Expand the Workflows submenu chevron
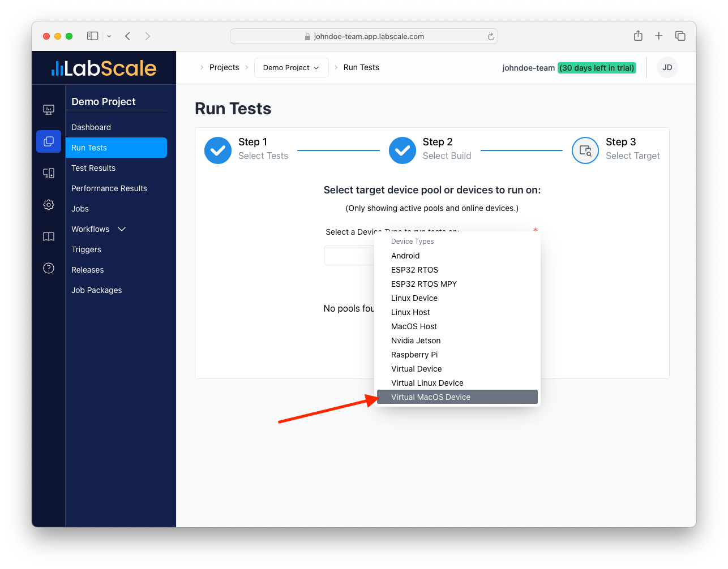Screen dimensions: 728x569 122,229
